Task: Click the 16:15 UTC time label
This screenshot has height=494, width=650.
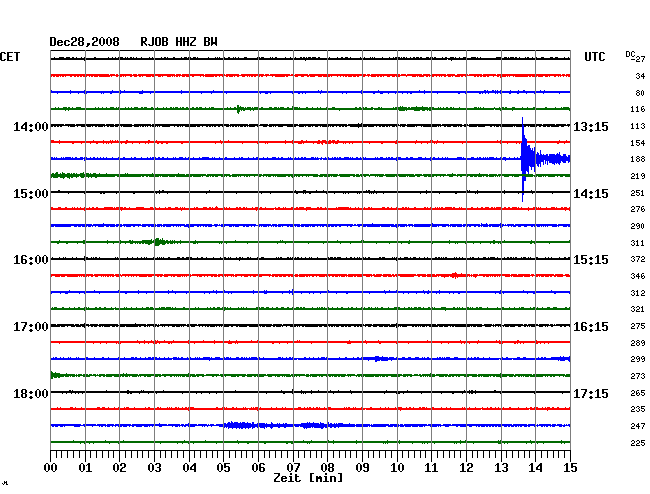Action: (591, 327)
